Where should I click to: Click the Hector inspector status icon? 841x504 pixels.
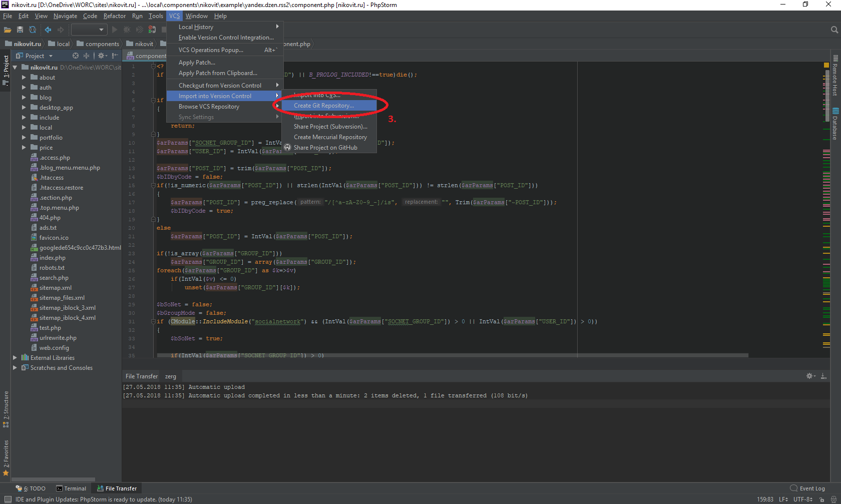click(833, 499)
